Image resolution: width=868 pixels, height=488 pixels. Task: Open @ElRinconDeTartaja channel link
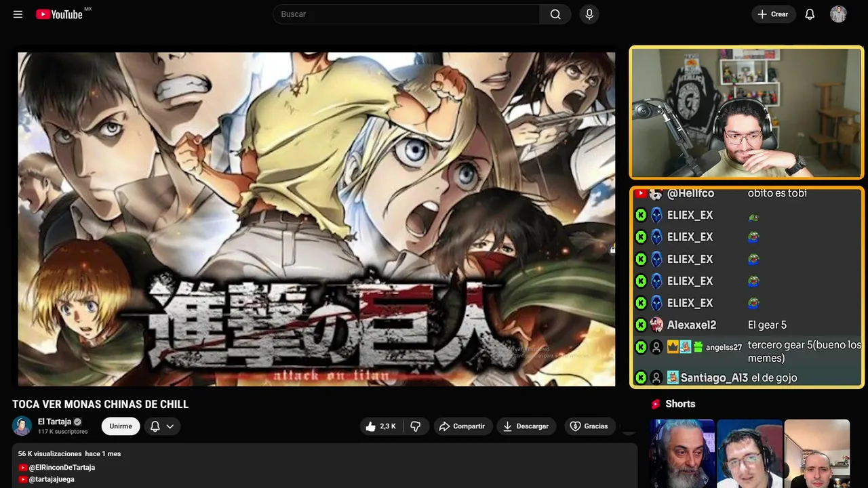coord(62,468)
